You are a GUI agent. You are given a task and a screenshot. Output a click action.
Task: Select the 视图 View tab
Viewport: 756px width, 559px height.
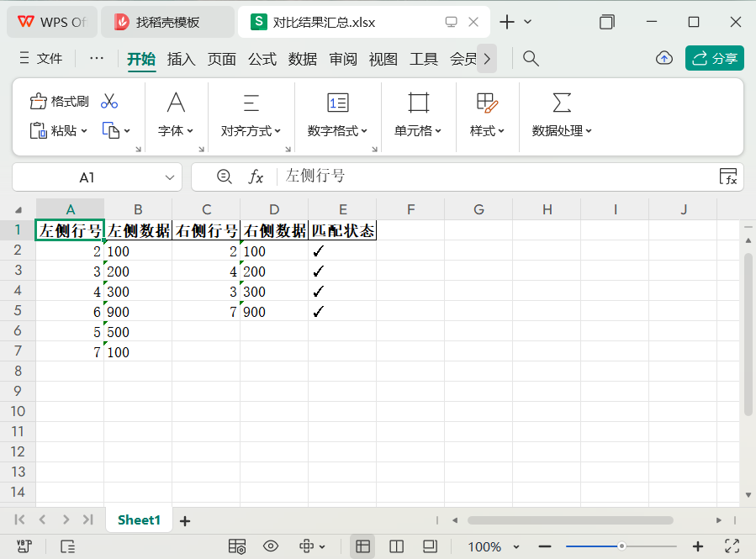click(x=383, y=59)
